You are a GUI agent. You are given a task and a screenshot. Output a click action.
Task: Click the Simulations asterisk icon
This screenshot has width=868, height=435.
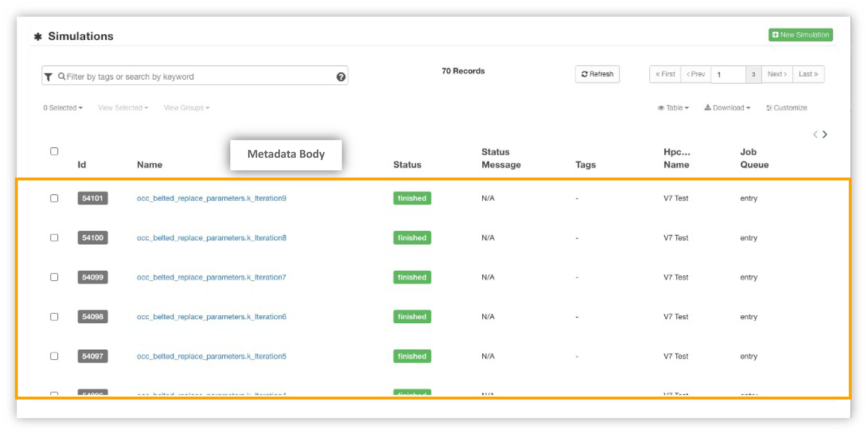click(x=38, y=36)
